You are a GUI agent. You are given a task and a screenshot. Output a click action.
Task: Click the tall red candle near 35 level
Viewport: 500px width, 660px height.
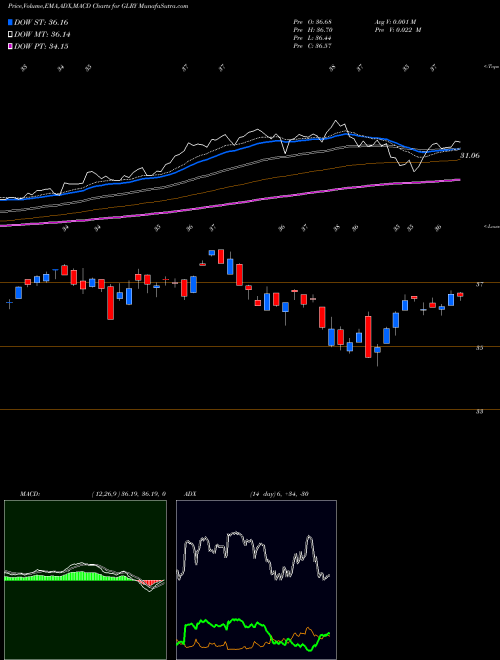click(368, 337)
